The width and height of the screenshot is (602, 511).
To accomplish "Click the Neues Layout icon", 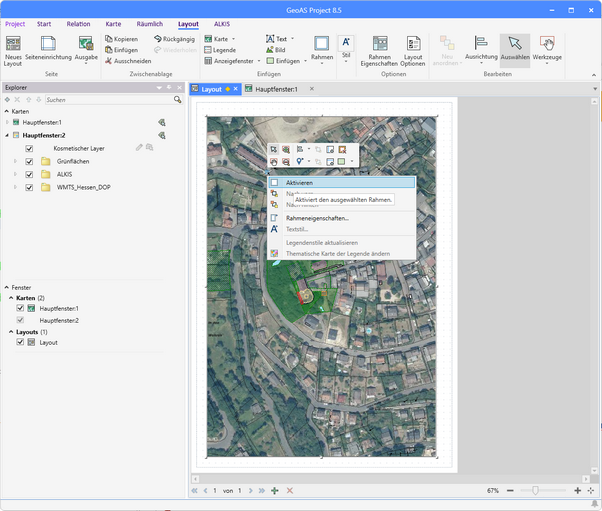I will coord(13,44).
